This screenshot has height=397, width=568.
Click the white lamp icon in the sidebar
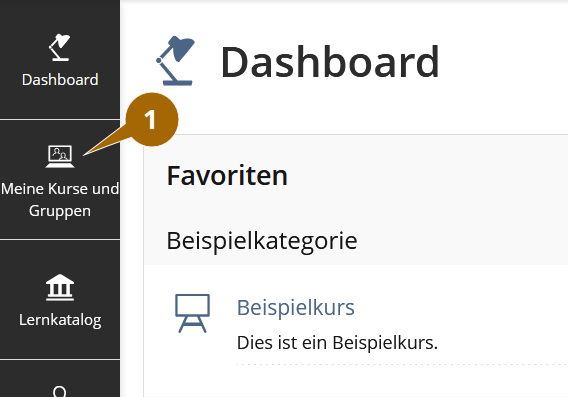pyautogui.click(x=59, y=47)
